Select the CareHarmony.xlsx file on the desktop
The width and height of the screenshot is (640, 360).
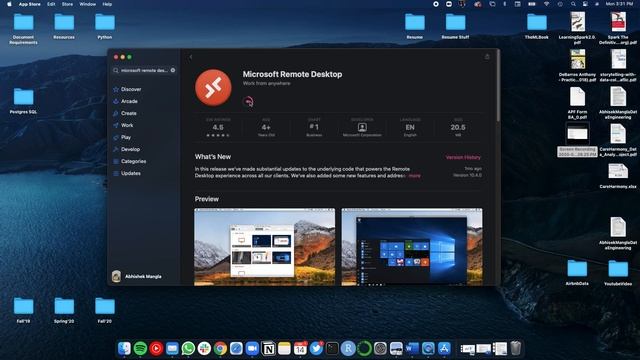pyautogui.click(x=618, y=176)
